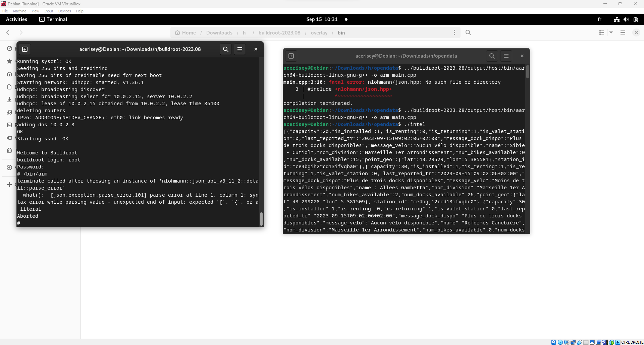Click the VirtualBox keyboard capture arrow icon
The width and height of the screenshot is (644, 345).
tap(618, 342)
